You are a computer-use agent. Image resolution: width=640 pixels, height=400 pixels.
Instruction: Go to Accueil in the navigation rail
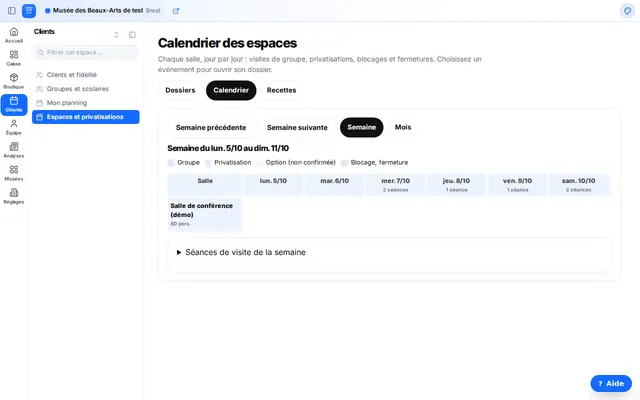14,35
